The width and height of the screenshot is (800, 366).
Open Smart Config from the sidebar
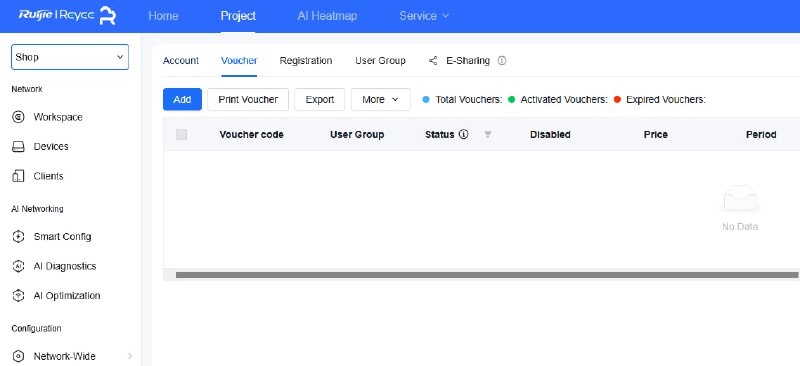(x=62, y=236)
